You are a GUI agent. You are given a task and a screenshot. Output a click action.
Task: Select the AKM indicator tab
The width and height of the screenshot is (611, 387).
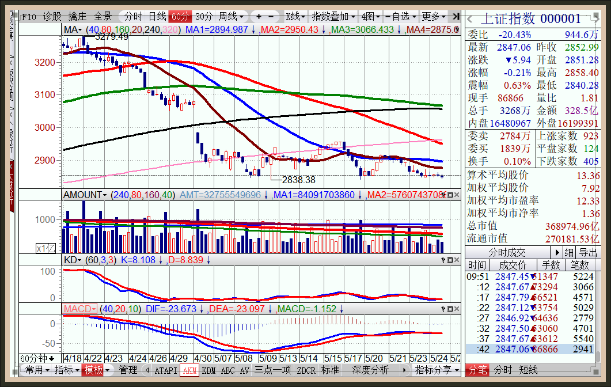point(190,370)
